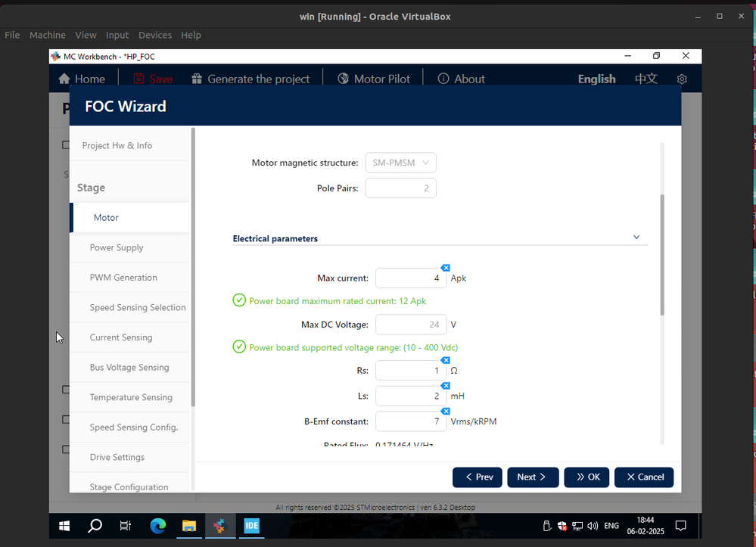Image resolution: width=756 pixels, height=547 pixels.
Task: Click the green check beside rated current message
Action: [x=239, y=300]
